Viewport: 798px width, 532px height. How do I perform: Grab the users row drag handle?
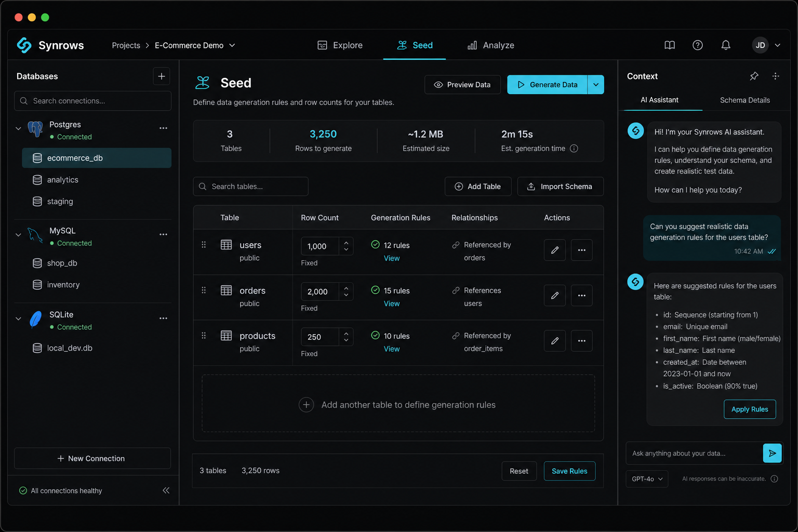(x=204, y=245)
